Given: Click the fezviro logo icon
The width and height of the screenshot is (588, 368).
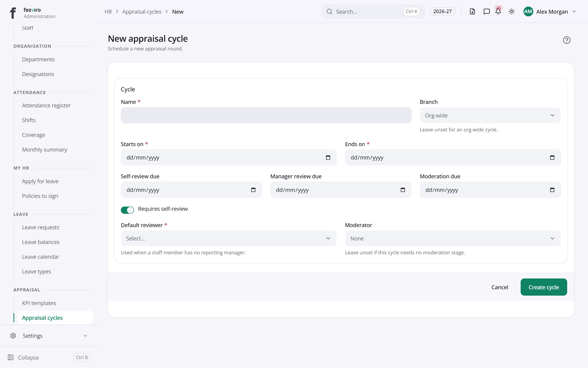Looking at the screenshot, I should point(13,13).
